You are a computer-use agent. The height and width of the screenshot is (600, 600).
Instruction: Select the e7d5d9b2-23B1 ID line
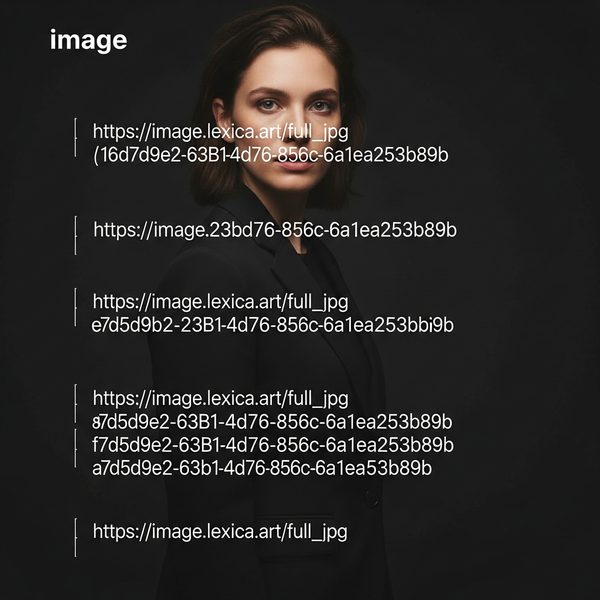272,325
